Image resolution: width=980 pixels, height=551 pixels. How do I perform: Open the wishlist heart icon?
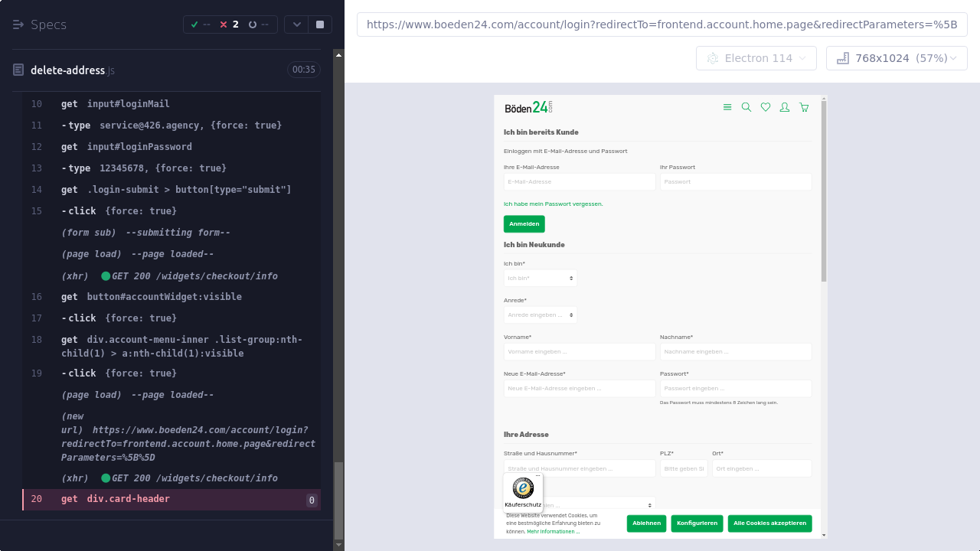766,108
